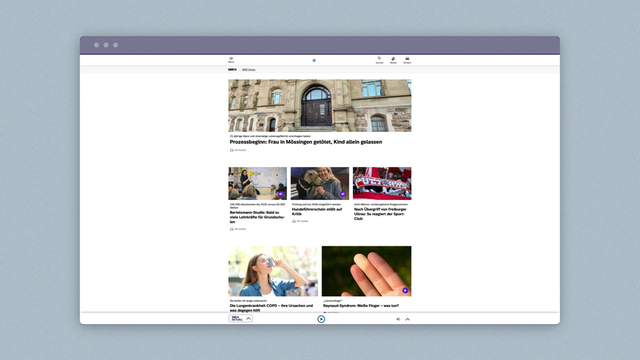Screen dimensions: 640x360
Task: Open the classroom teacher article image
Action: point(258,183)
